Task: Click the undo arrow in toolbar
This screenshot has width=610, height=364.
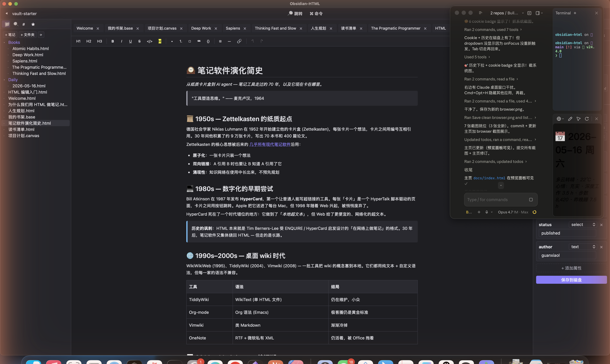Action: (252, 41)
